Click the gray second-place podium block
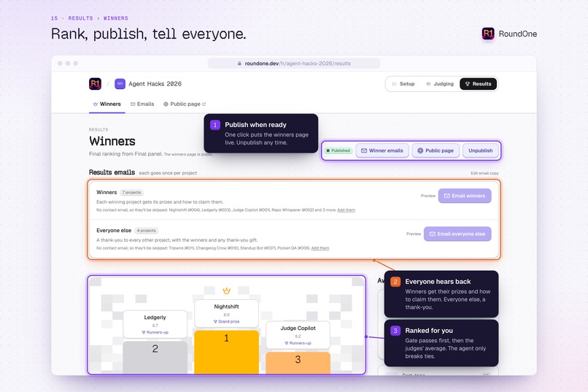Image resolution: width=588 pixels, height=392 pixels. (x=155, y=357)
